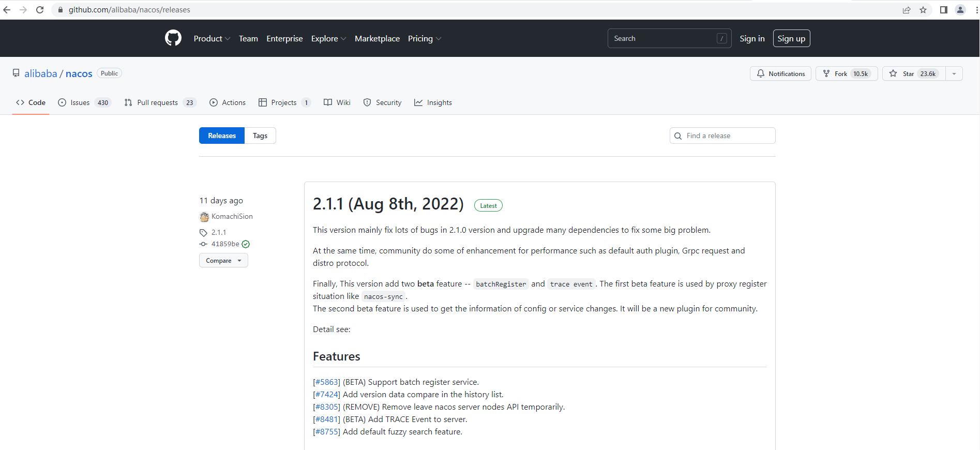Open the Wiki tab
This screenshot has width=980, height=450.
pos(337,102)
